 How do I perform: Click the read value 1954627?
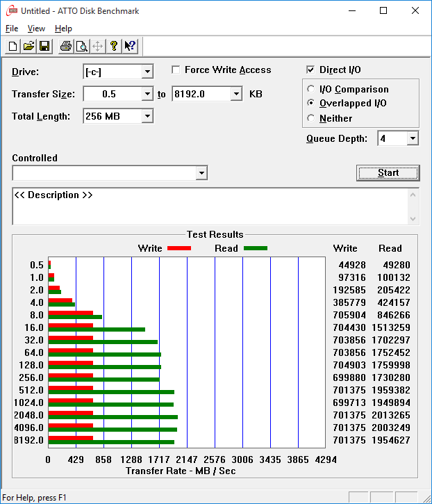391,440
